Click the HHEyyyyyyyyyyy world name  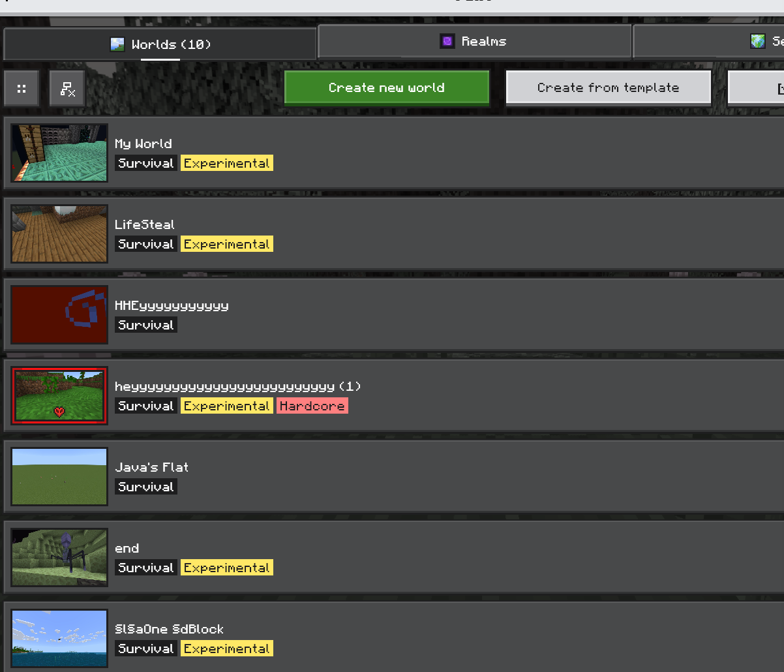[172, 305]
